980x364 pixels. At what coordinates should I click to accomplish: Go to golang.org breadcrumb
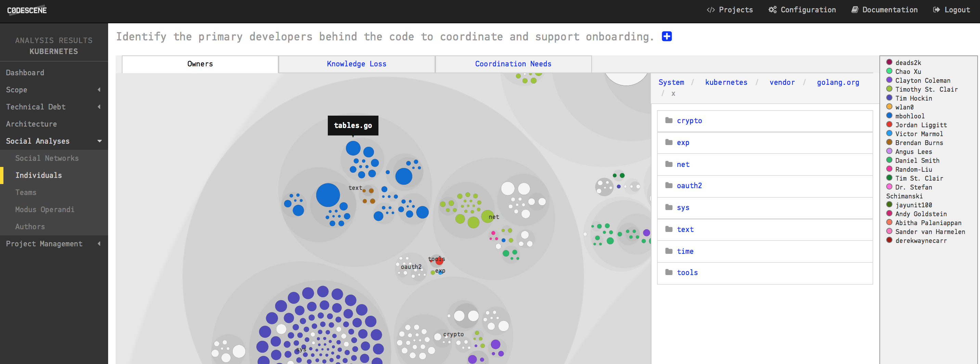[838, 82]
